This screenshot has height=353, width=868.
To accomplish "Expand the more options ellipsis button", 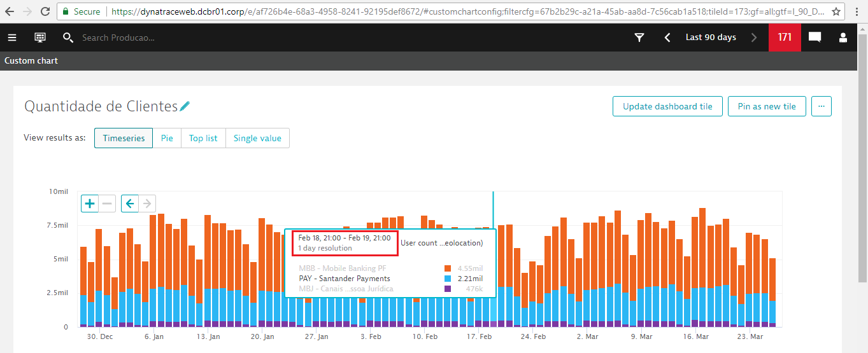I will point(822,106).
